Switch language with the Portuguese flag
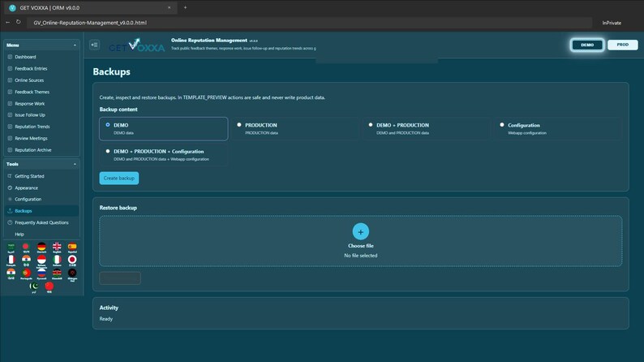 click(x=26, y=274)
